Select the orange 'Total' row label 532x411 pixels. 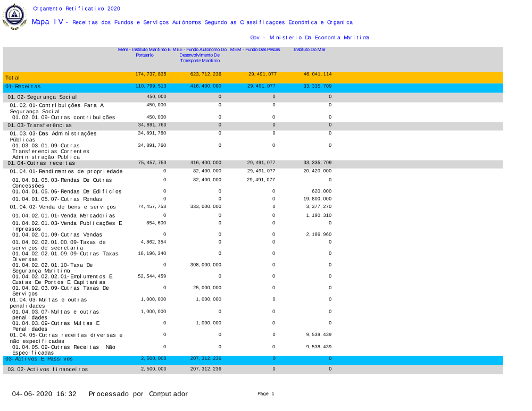click(13, 78)
